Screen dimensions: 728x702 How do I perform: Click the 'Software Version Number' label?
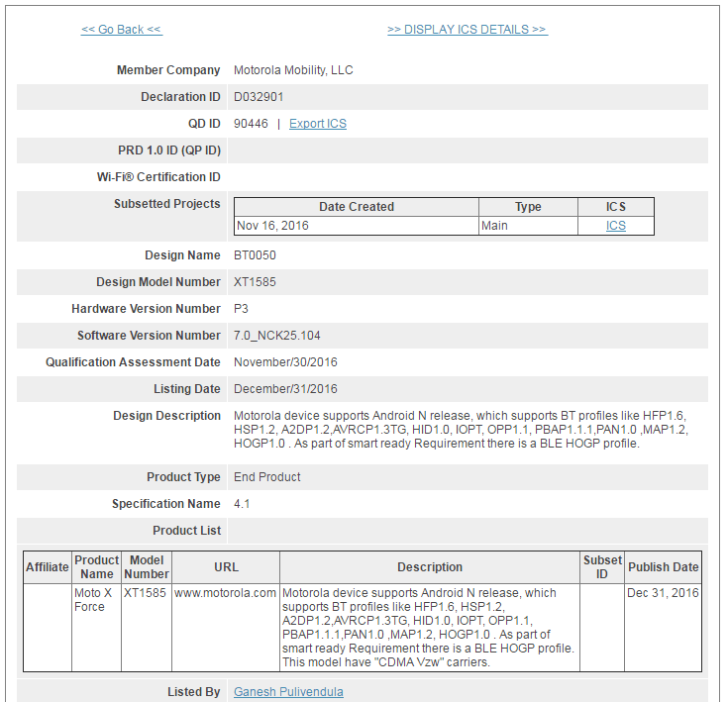(149, 336)
